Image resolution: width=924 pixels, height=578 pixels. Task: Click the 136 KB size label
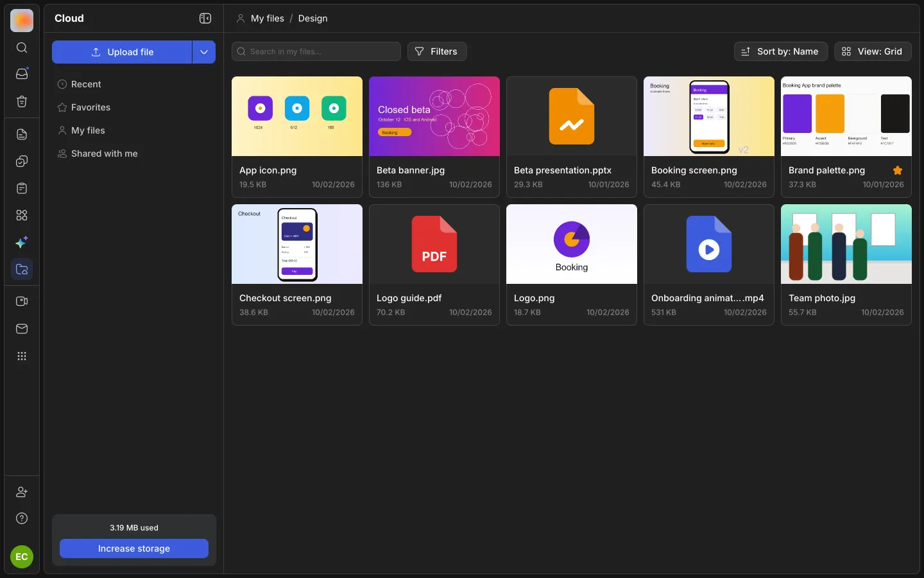point(389,184)
